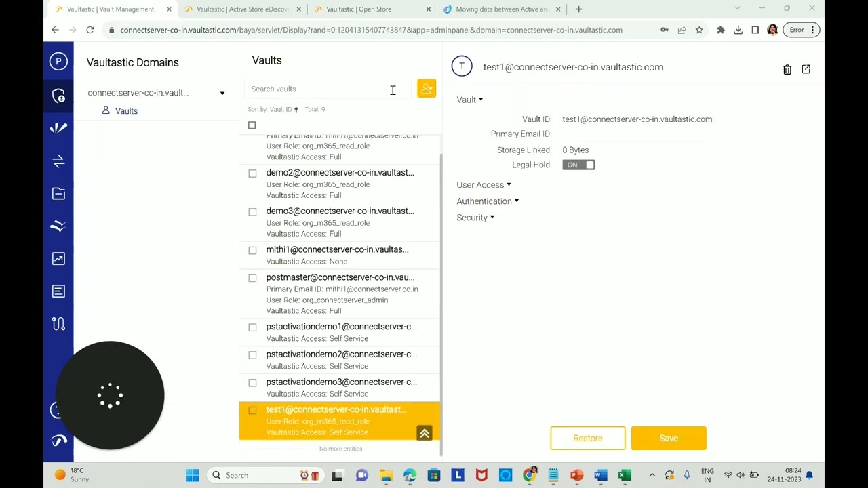The image size is (868, 488).
Task: Expand the connectserver-co-in domain dropdown
Action: pos(222,94)
